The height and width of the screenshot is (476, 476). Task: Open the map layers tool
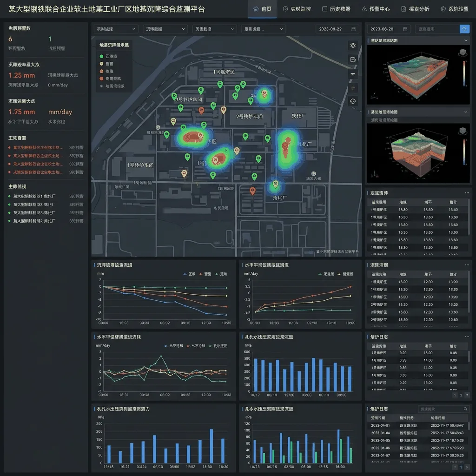pyautogui.click(x=353, y=45)
